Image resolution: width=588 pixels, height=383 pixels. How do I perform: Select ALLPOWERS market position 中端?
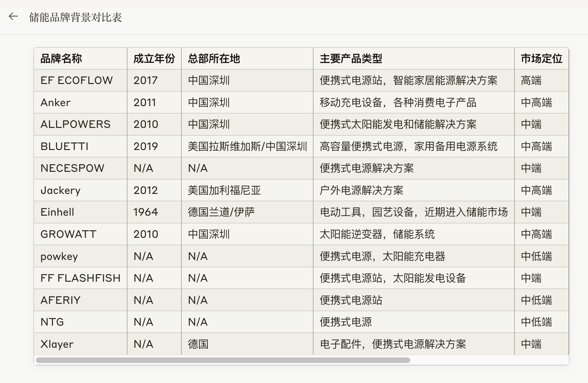542,124
